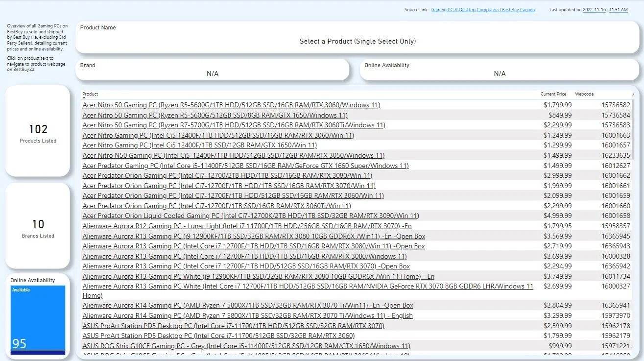Click the Product Name selection card
The width and height of the screenshot is (644, 361).
pyautogui.click(x=358, y=37)
